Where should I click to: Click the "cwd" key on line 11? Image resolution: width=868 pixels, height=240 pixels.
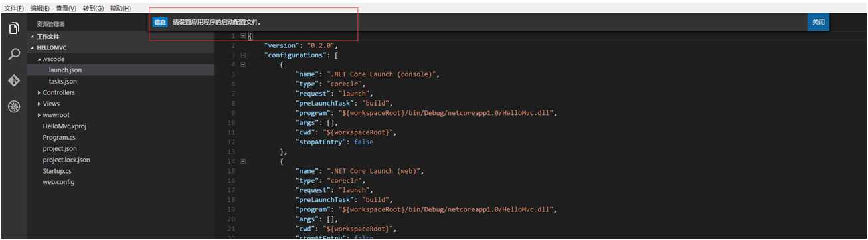[305, 132]
